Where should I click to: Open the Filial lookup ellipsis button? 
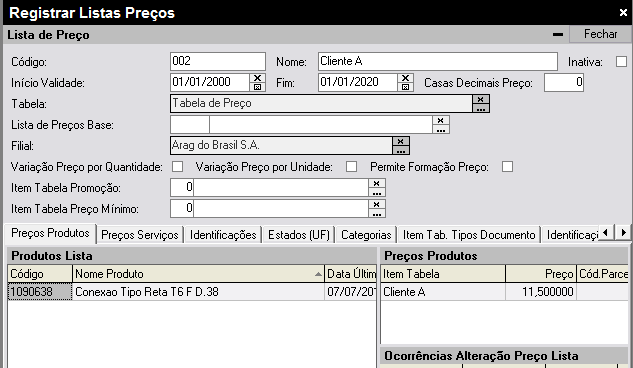click(400, 151)
